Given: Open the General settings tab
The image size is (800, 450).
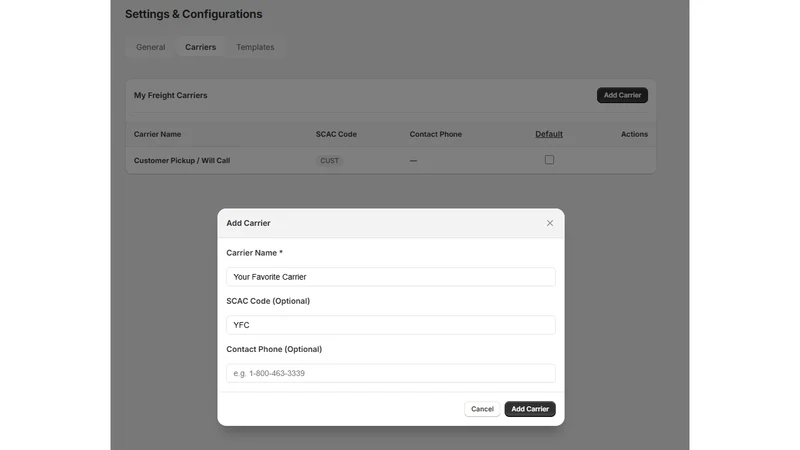Looking at the screenshot, I should tap(151, 47).
